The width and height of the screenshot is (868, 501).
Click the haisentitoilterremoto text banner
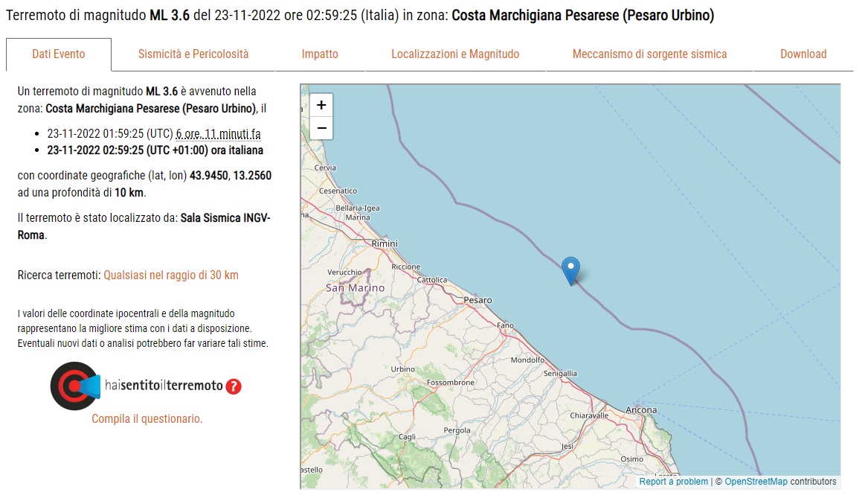(x=164, y=386)
